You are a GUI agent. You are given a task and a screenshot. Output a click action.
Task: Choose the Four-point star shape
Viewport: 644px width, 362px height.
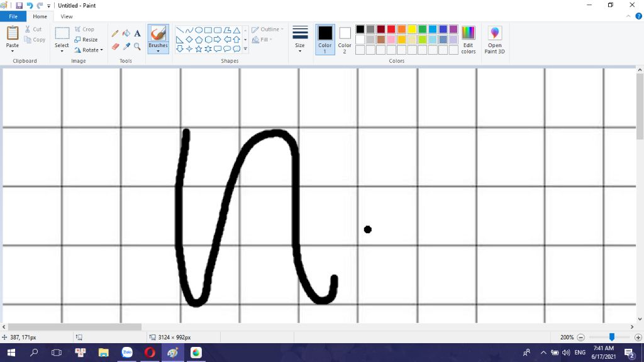(x=189, y=49)
